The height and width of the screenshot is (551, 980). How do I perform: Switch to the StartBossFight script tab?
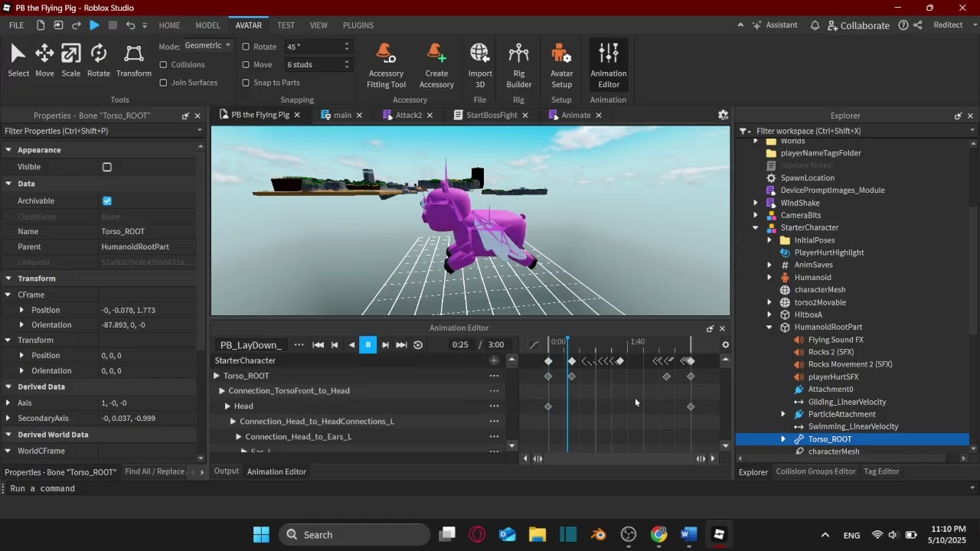tap(492, 116)
